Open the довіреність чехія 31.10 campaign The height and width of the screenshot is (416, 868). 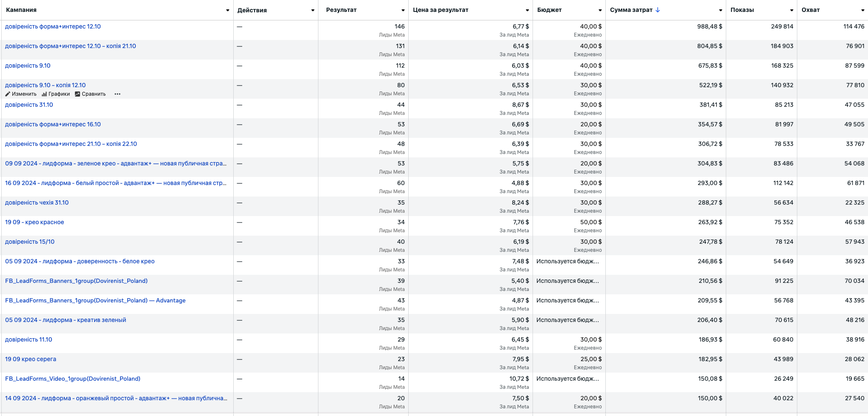pyautogui.click(x=37, y=202)
